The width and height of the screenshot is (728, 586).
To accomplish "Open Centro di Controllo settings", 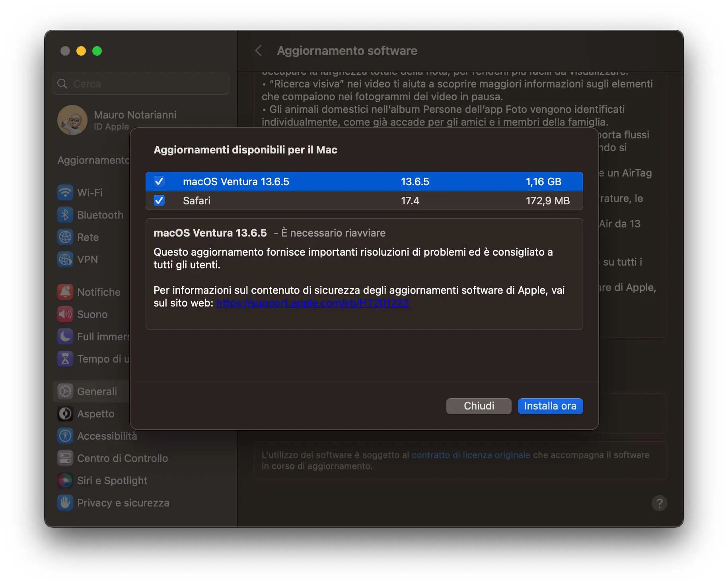I will [113, 458].
